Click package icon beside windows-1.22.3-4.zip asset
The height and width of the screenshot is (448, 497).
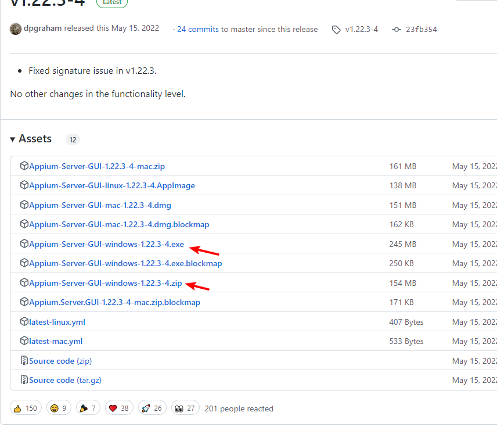pyautogui.click(x=24, y=282)
